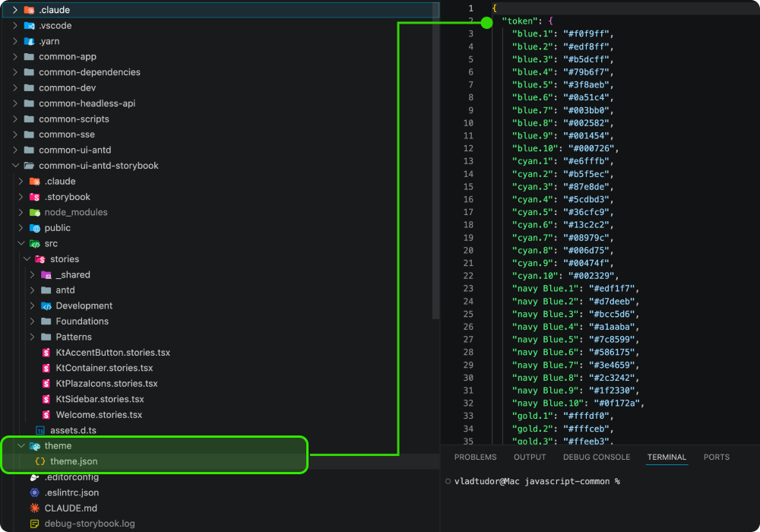The image size is (760, 532).
Task: Open KtContainer.stories.tsx file
Action: pyautogui.click(x=104, y=369)
